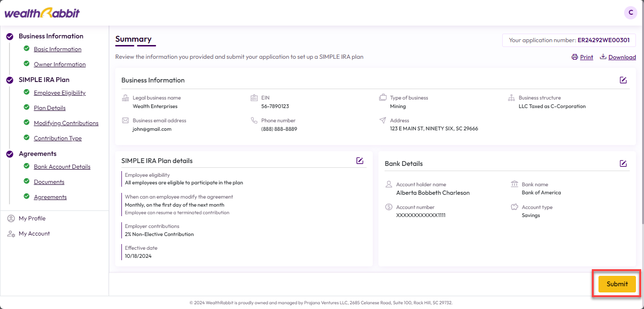
Task: Select Business Information sidebar heading
Action: (51, 36)
